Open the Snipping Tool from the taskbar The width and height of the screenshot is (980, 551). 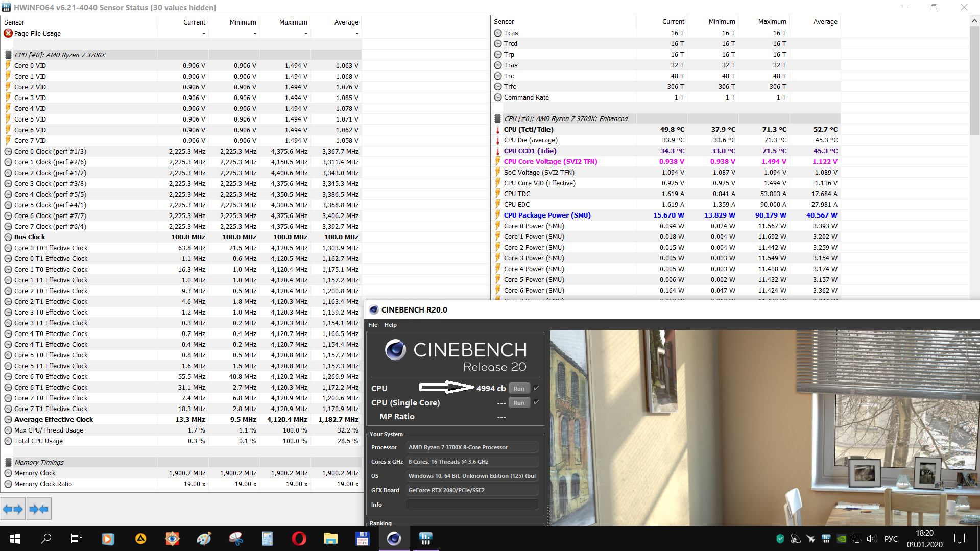click(x=236, y=539)
